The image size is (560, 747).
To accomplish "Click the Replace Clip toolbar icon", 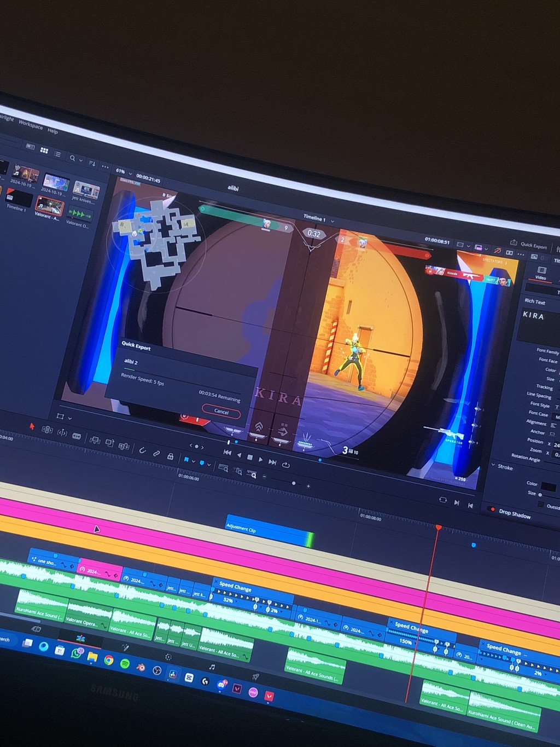I will (124, 445).
